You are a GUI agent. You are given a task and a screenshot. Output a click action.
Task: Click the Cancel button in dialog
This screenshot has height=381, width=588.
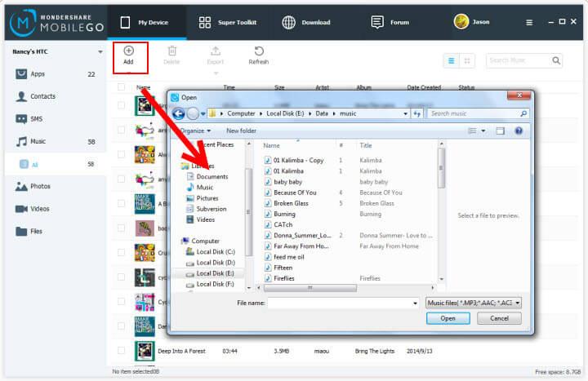pos(499,318)
